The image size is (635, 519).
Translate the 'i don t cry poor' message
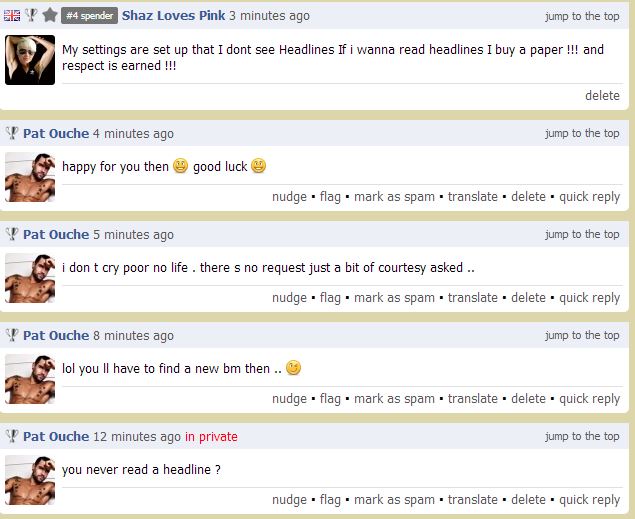tap(473, 298)
